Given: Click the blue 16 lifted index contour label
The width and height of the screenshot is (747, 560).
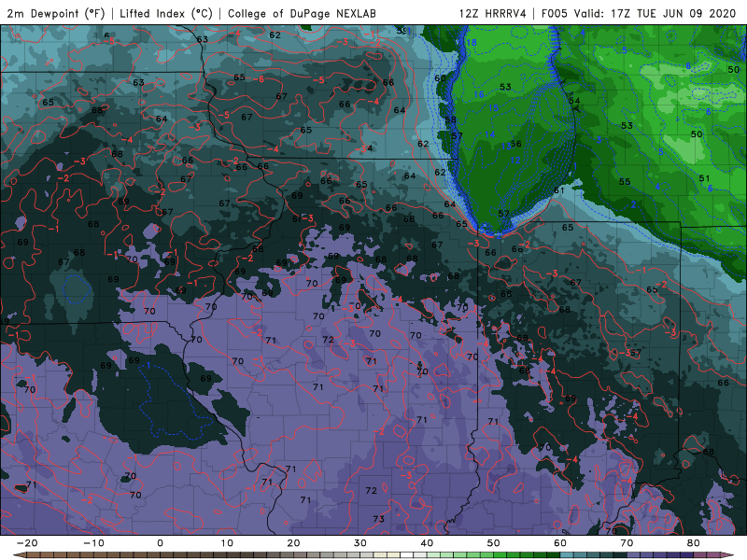Looking at the screenshot, I should pyautogui.click(x=479, y=94).
